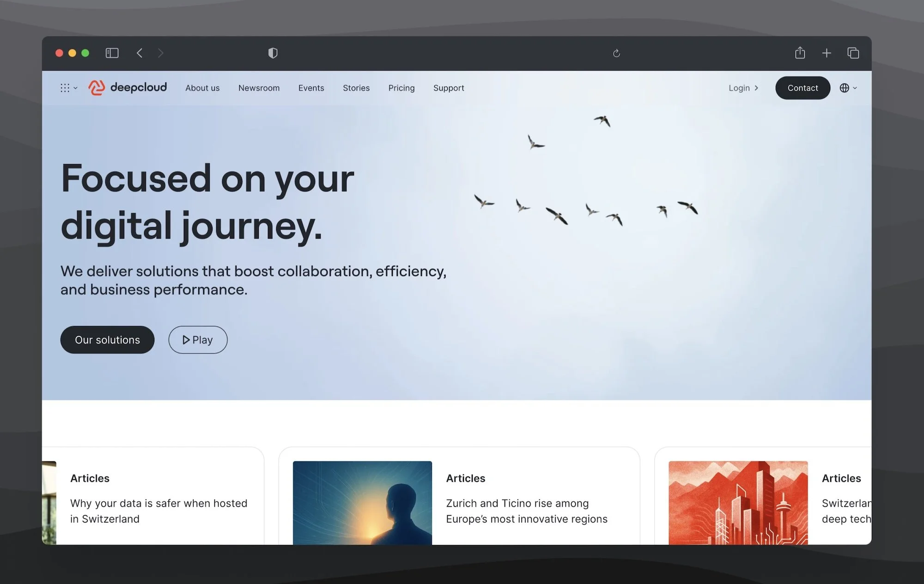Open the globe language dropdown
The height and width of the screenshot is (584, 924).
pyautogui.click(x=848, y=88)
